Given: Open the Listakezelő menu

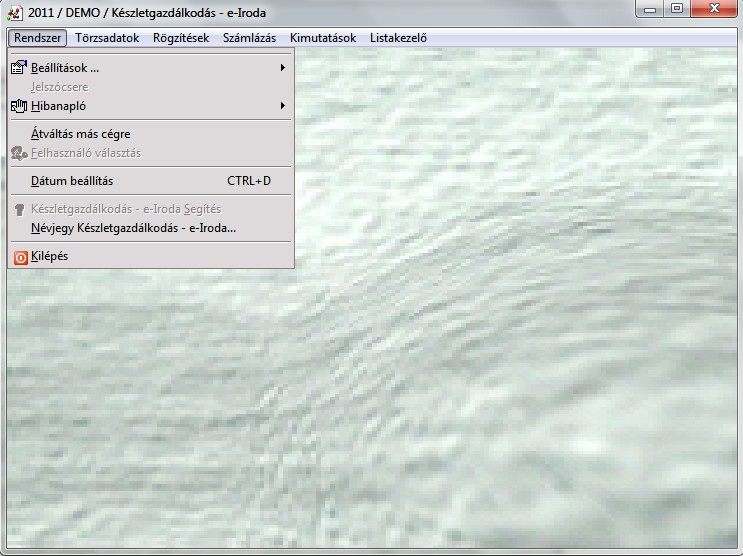Looking at the screenshot, I should pyautogui.click(x=398, y=38).
